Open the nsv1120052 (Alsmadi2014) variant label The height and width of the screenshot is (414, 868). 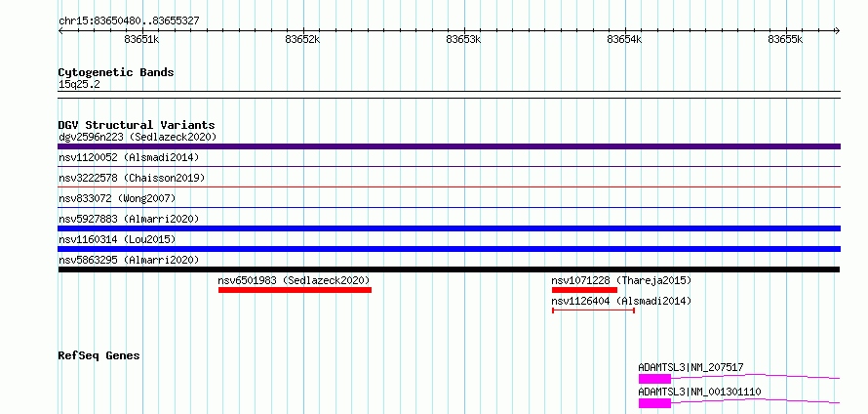(129, 158)
